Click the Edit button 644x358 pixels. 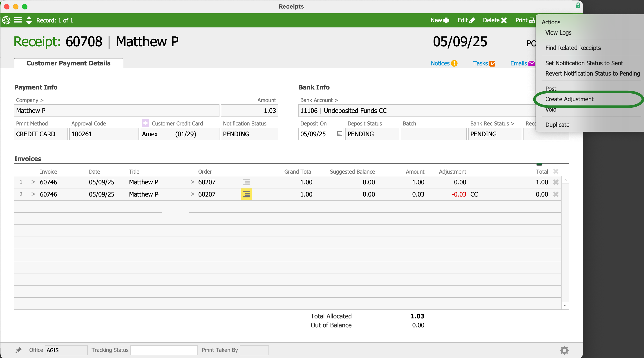466,20
